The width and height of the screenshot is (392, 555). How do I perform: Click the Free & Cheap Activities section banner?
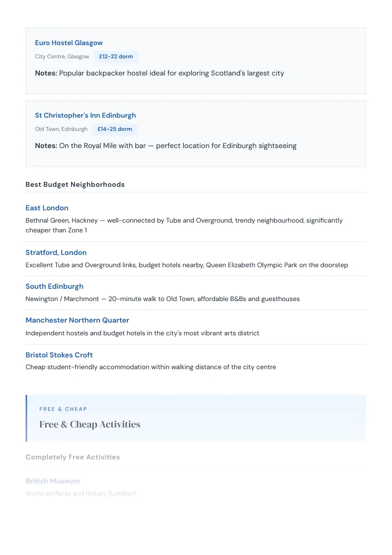[196, 418]
